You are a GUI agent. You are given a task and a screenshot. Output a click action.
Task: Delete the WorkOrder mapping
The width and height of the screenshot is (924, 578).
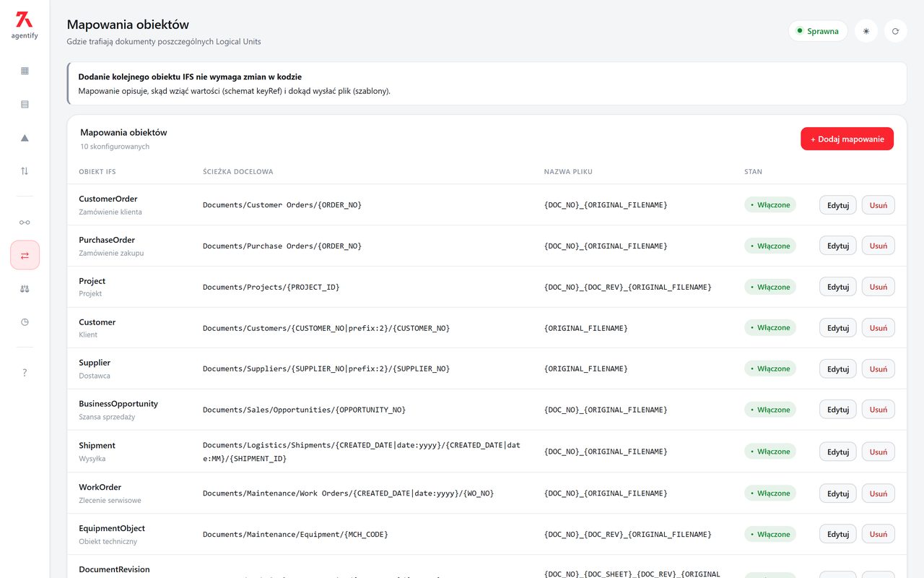(x=878, y=493)
